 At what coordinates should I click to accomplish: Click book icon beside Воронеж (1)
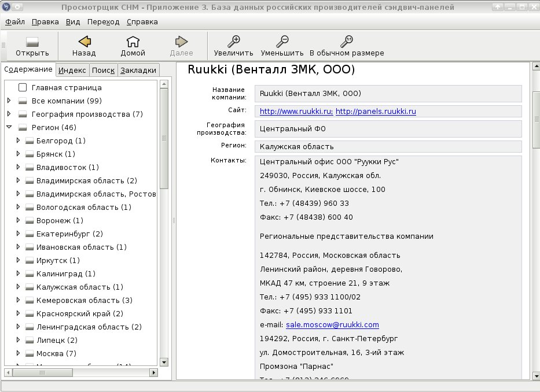pos(30,221)
